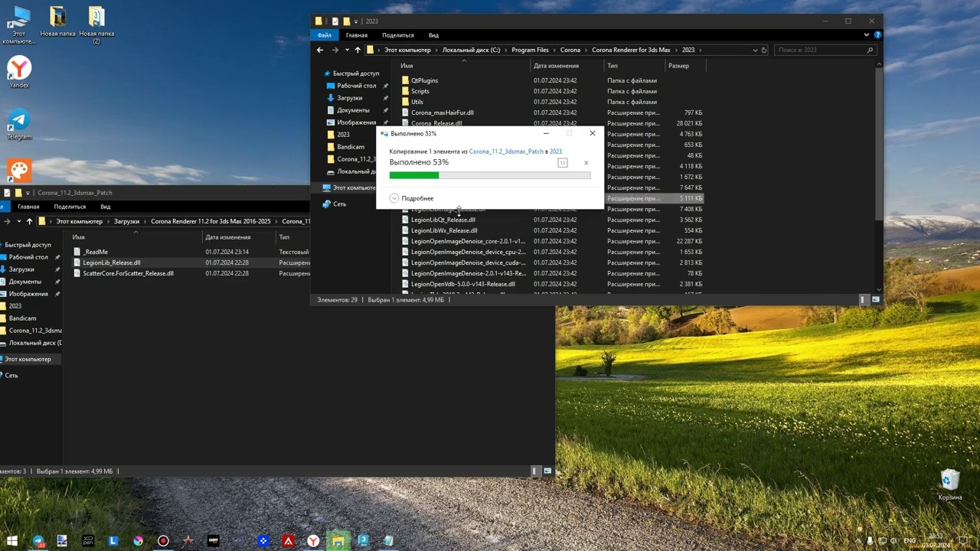Screen dimensions: 980x551
Task: Switch keyboard language 'ENG' in system tray
Action: pyautogui.click(x=911, y=541)
